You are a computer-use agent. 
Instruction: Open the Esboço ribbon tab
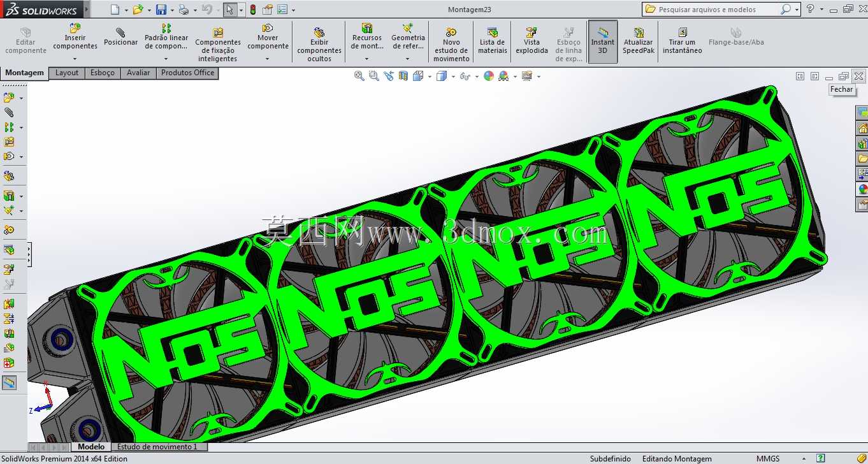coord(103,73)
